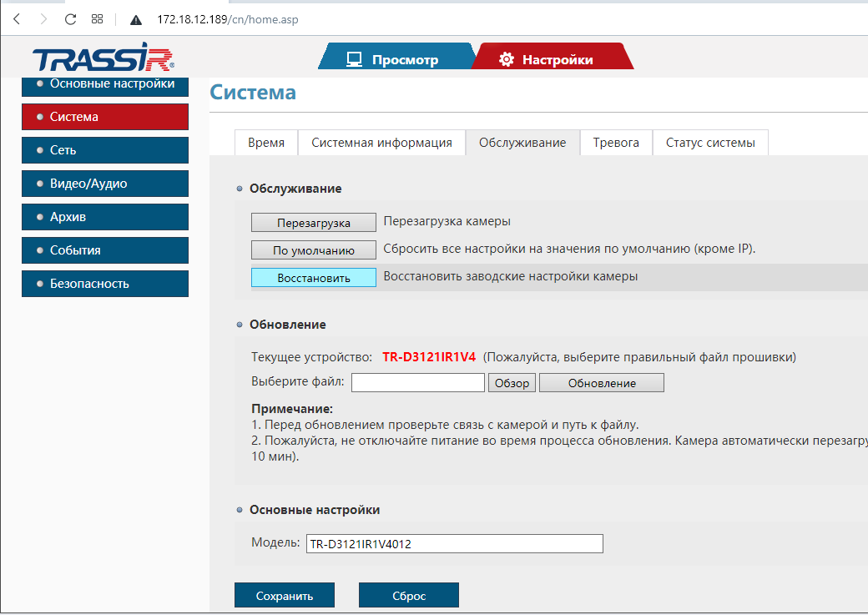
Task: Select Система in sidebar
Action: tap(105, 117)
